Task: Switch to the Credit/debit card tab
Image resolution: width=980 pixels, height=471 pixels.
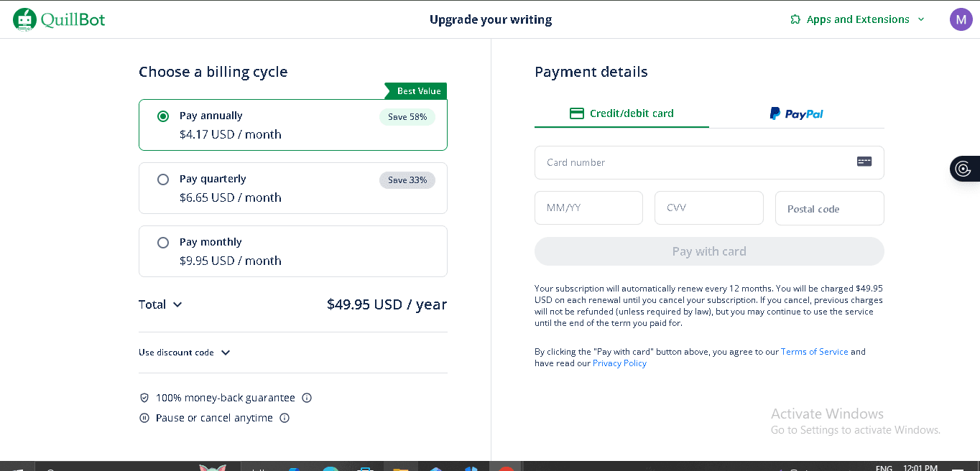Action: (621, 113)
